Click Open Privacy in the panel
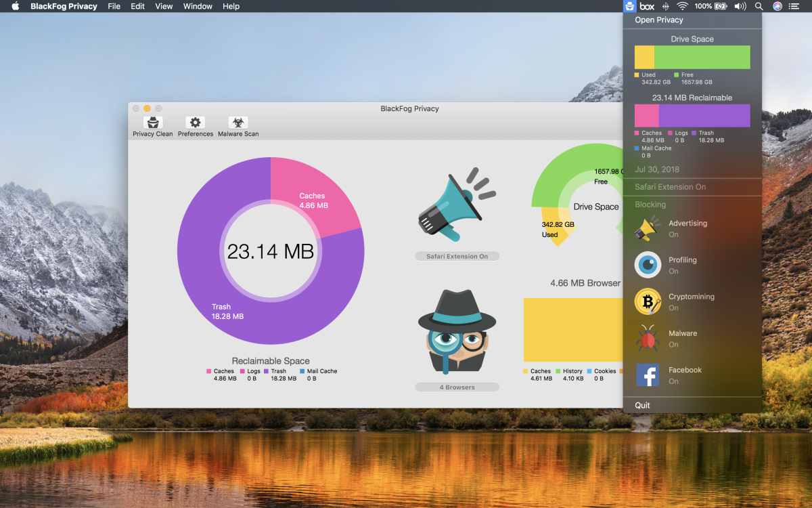 click(x=658, y=20)
